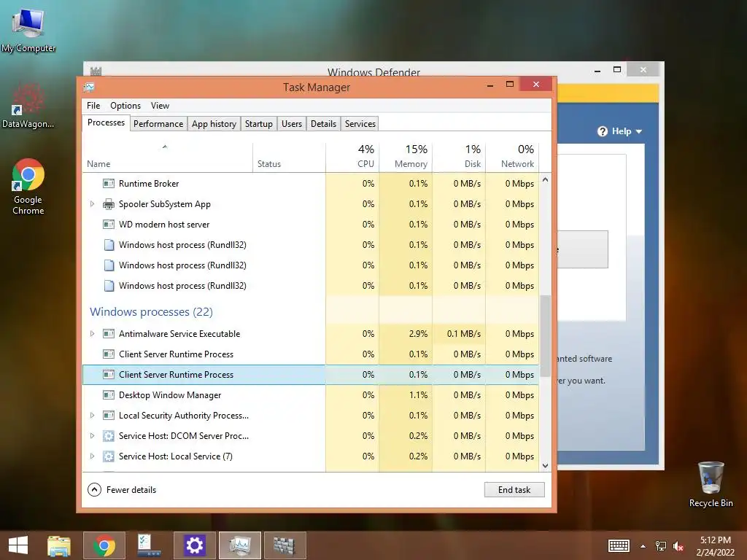Image resolution: width=747 pixels, height=560 pixels.
Task: Sort by the Disk column header
Action: (460, 157)
